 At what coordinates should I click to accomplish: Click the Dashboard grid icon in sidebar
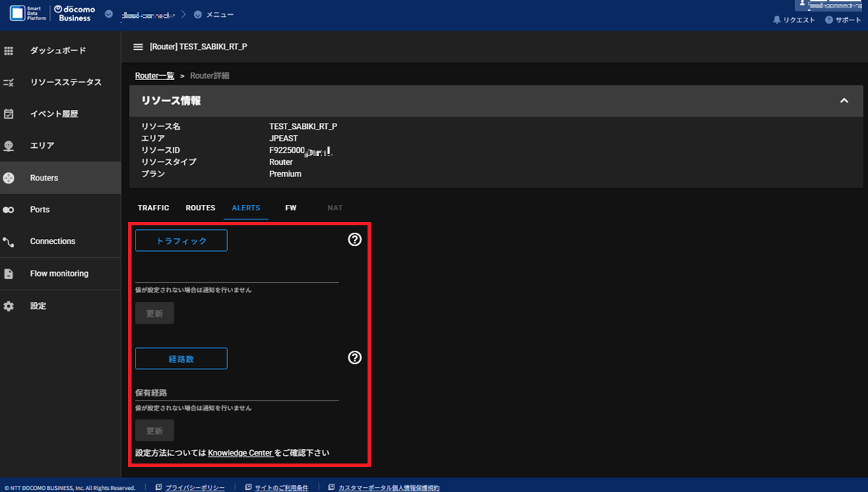9,51
